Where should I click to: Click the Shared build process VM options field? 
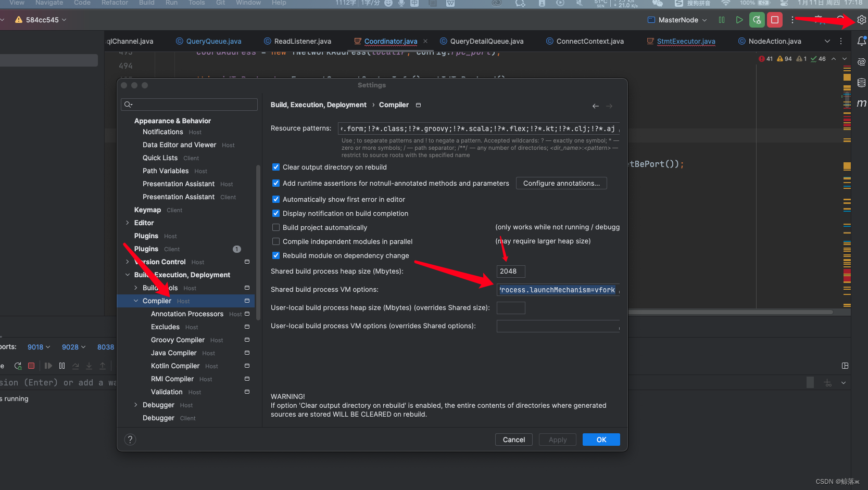[x=558, y=290]
